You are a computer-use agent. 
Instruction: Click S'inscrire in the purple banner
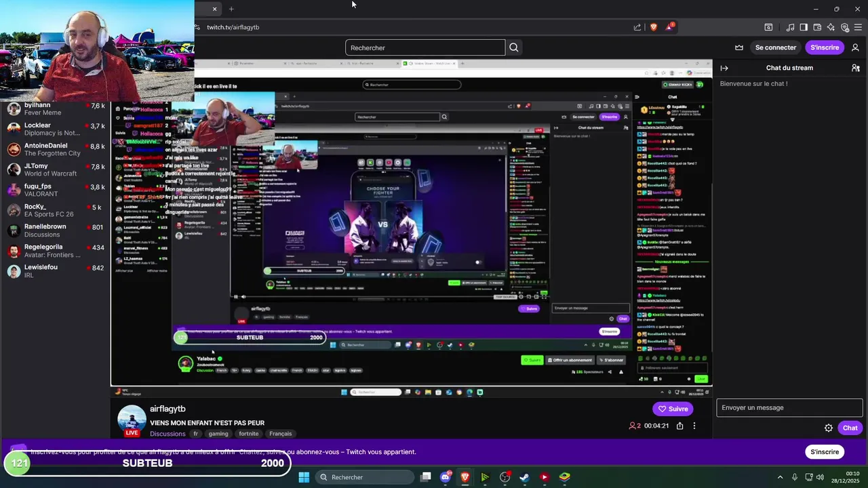coord(825,452)
